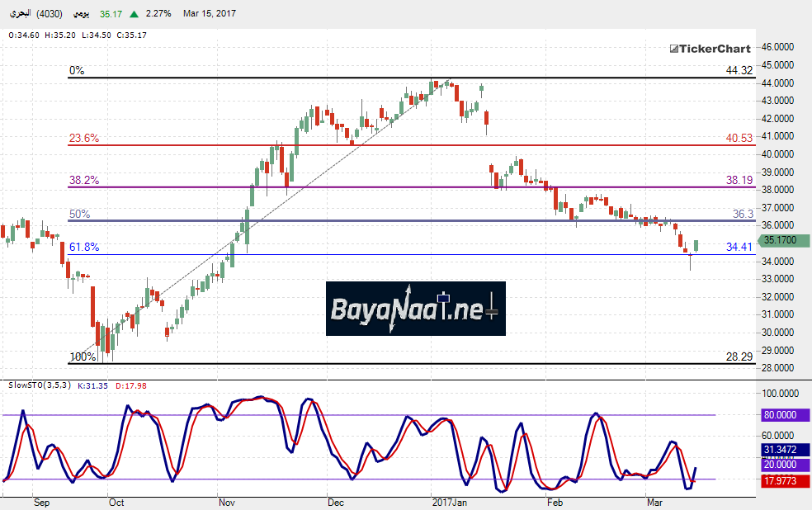Open the يومي daily interval label
This screenshot has height=510, width=812.
[x=81, y=14]
